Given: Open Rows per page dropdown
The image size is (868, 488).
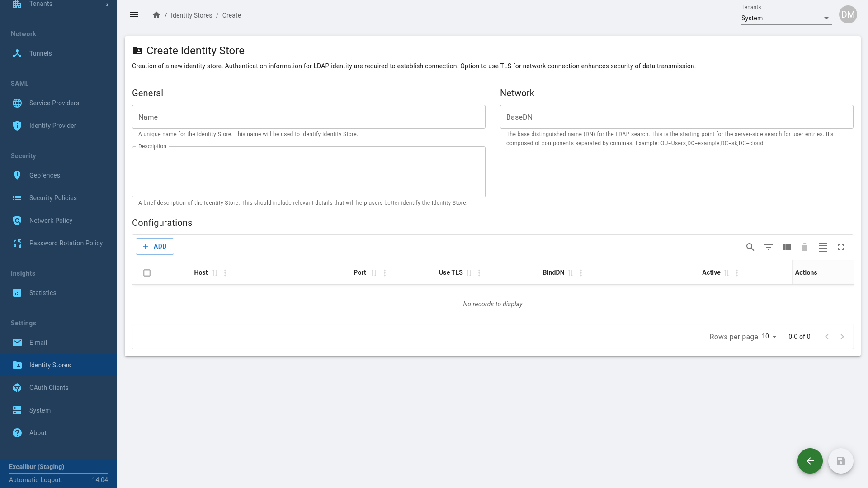Looking at the screenshot, I should click(769, 337).
